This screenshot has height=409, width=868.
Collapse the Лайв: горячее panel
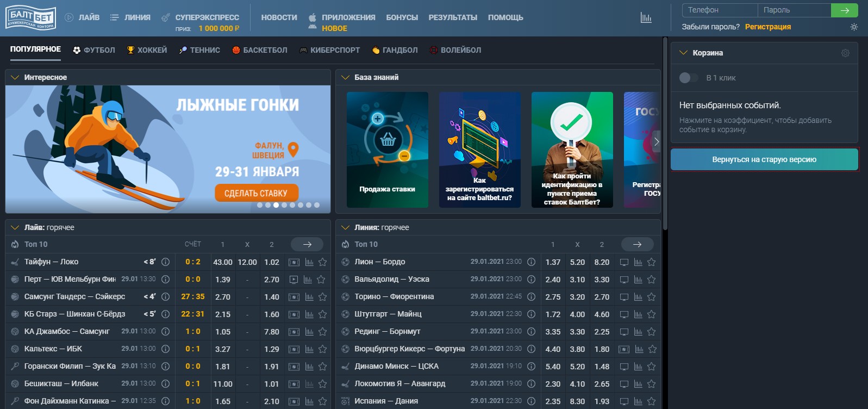pos(15,227)
